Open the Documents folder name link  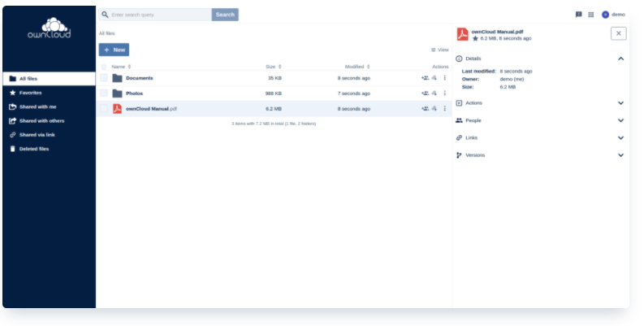(140, 78)
